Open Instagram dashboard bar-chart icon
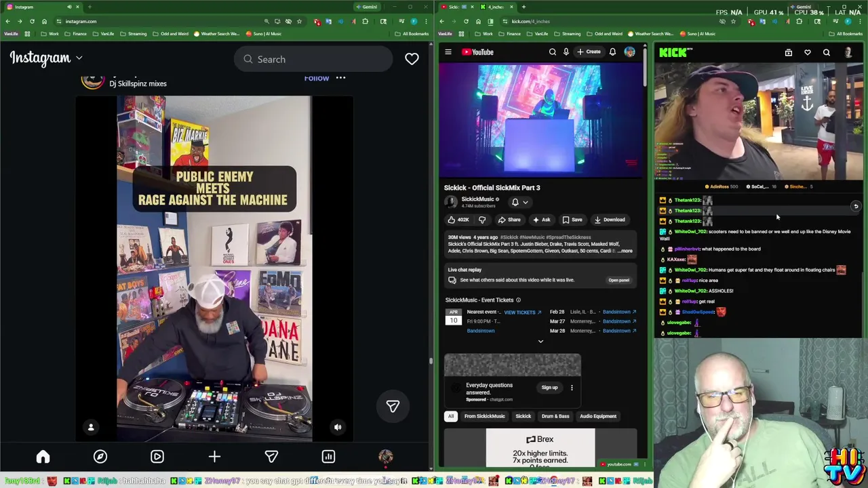This screenshot has height=488, width=868. [328, 457]
